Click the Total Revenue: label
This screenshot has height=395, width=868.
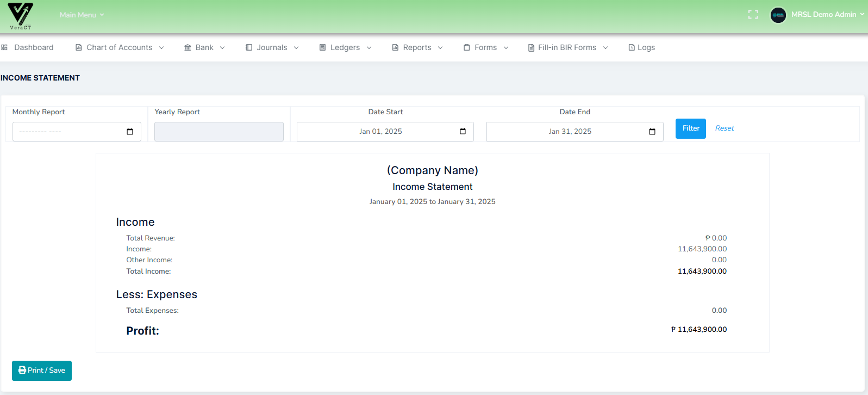151,238
